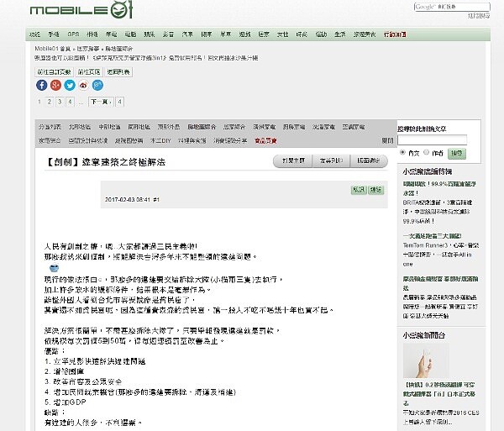504x431 pixels.
Task: Click the Mobile01 logo
Action: click(81, 10)
